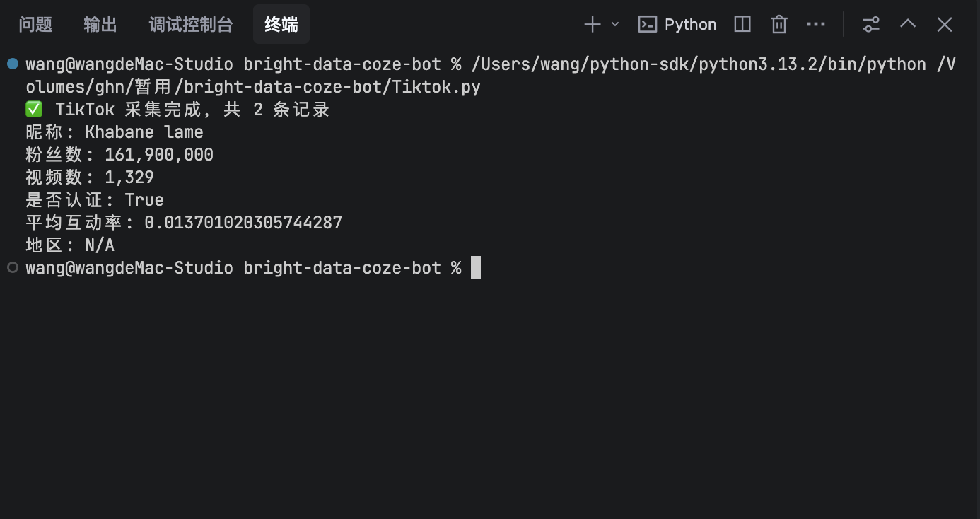
Task: Click the green checkmark emoji in output
Action: (x=34, y=110)
